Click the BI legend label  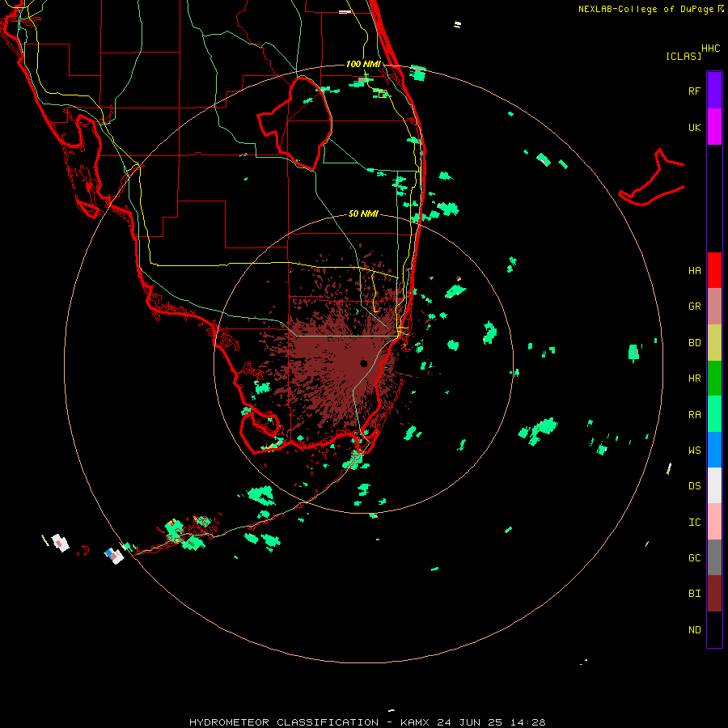pyautogui.click(x=694, y=594)
